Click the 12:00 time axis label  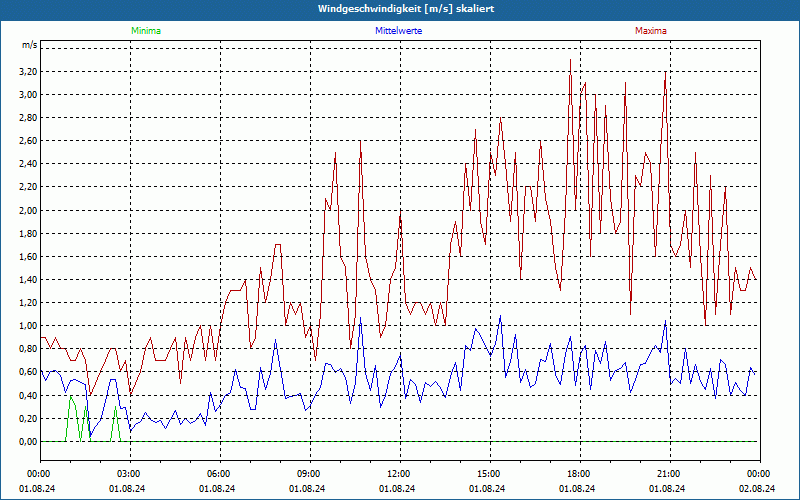click(x=400, y=474)
